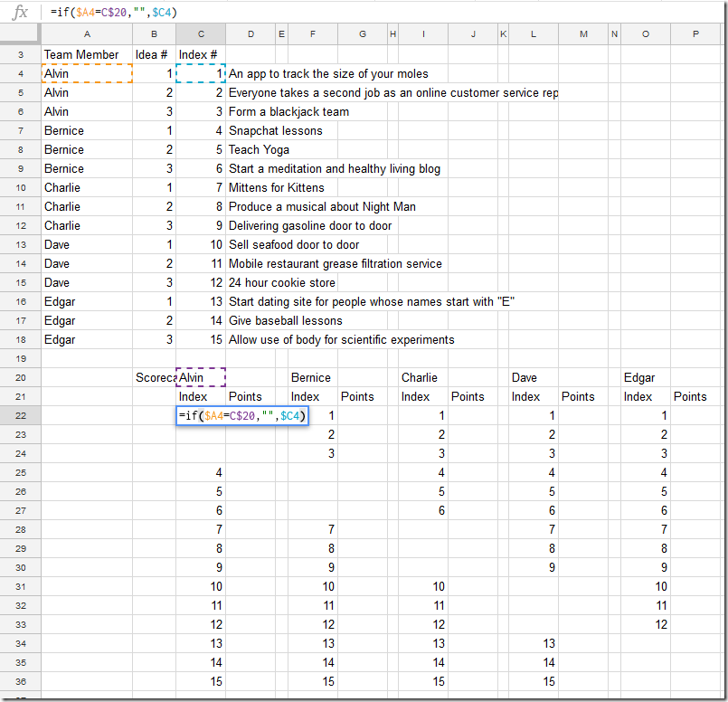728x702 pixels.
Task: Select column A header
Action: (87, 33)
